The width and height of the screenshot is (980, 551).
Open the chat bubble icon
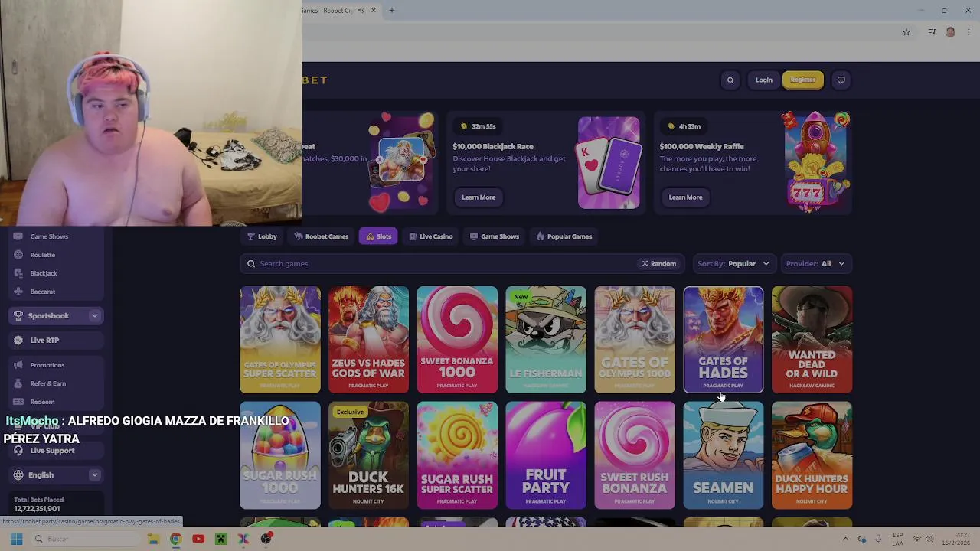(x=841, y=80)
